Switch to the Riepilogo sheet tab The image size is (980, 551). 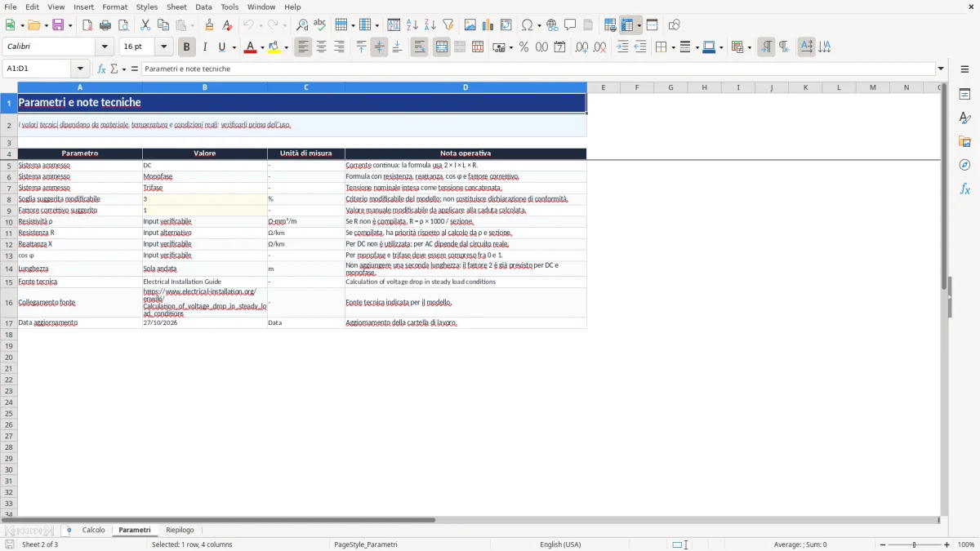180,530
